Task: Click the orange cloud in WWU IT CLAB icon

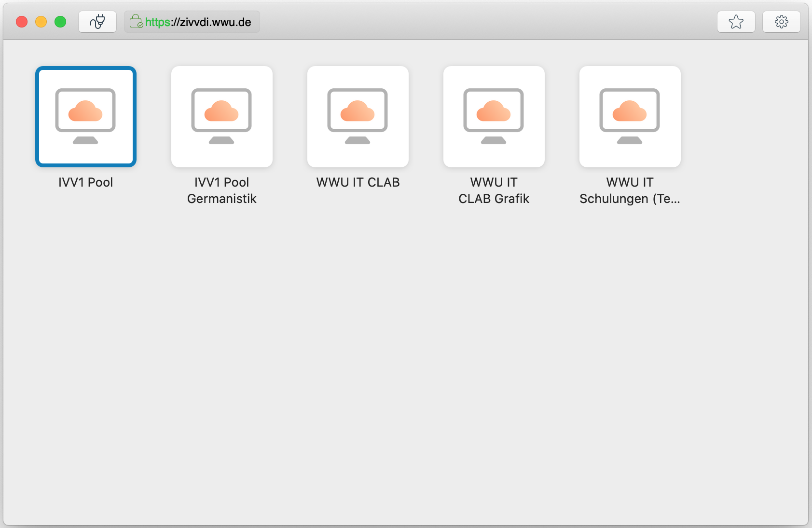Action: tap(358, 111)
